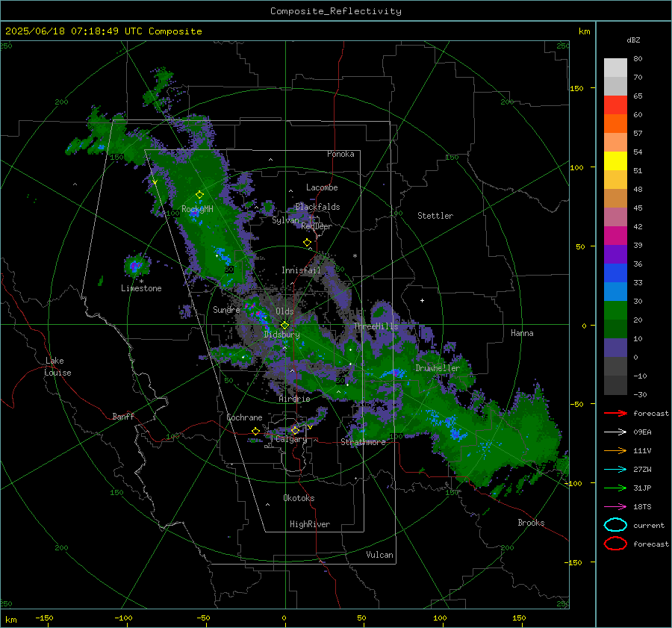Click the Sylvan label
The width and height of the screenshot is (672, 628).
pos(285,220)
